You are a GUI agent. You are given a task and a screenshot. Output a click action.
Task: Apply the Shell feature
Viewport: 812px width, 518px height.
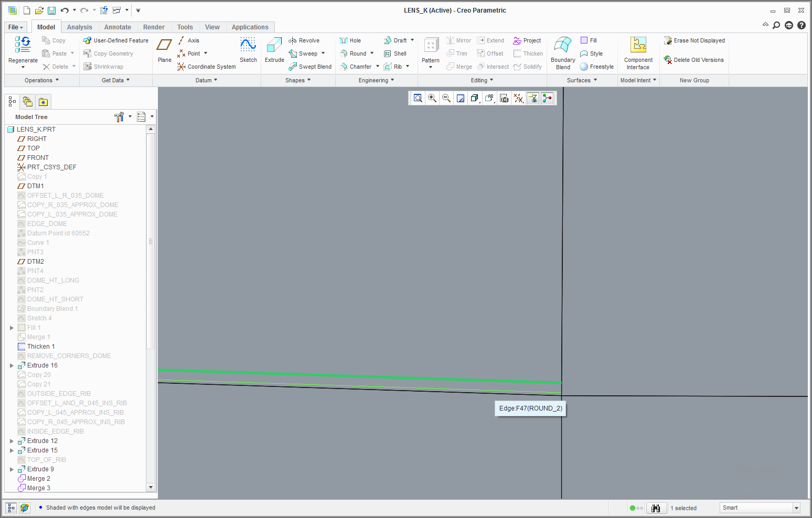(x=395, y=53)
